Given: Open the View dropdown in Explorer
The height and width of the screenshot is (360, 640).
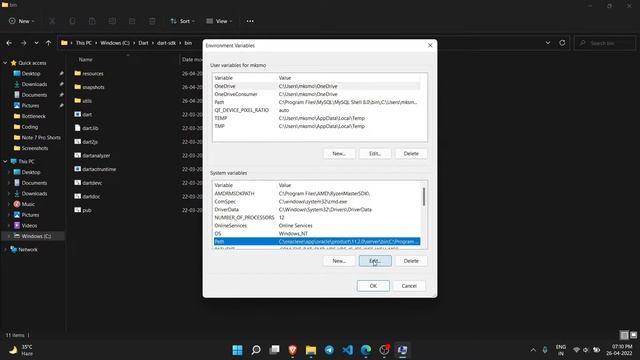Looking at the screenshot, I should (x=219, y=21).
